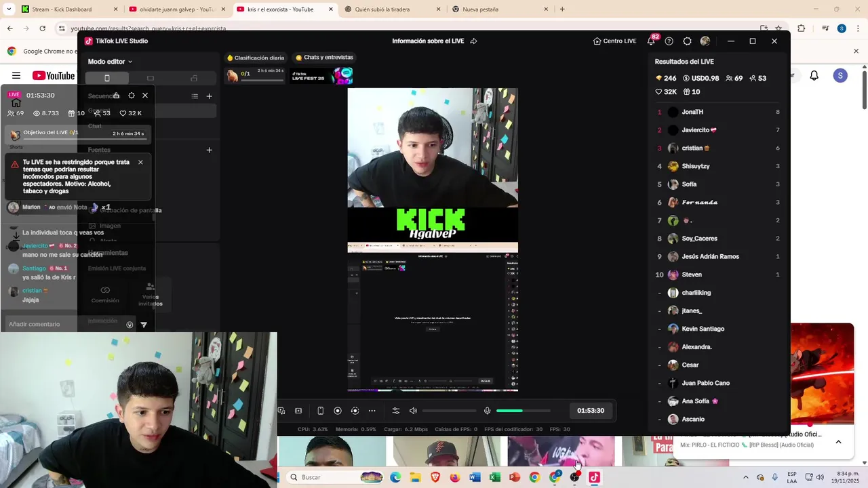Image resolution: width=868 pixels, height=488 pixels.
Task: Open the audio mixer sliders icon
Action: 396,411
